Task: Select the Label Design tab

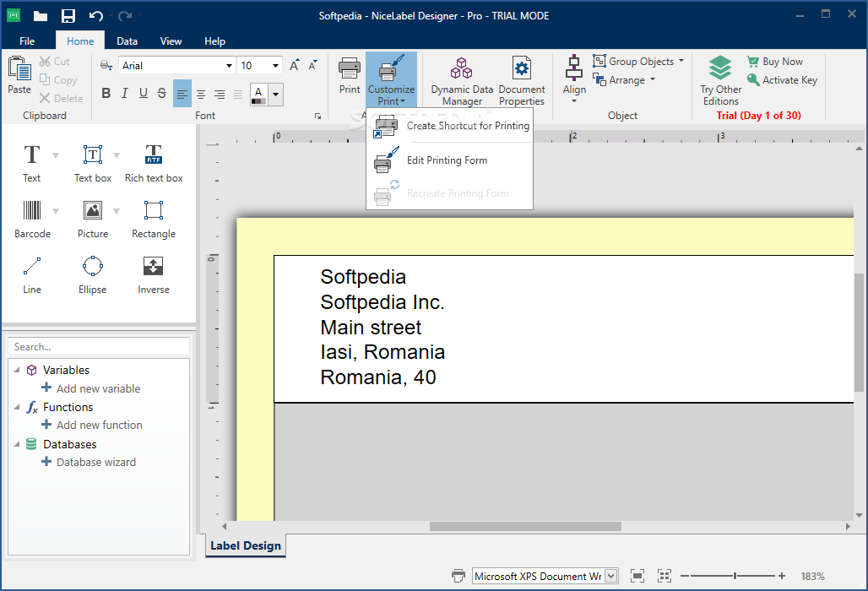Action: (246, 545)
